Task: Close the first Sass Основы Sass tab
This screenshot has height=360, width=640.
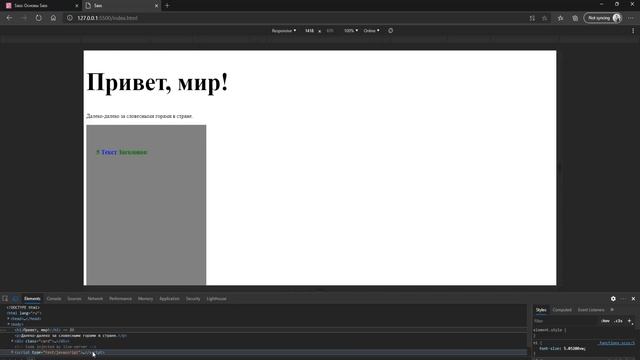Action: pyautogui.click(x=76, y=6)
